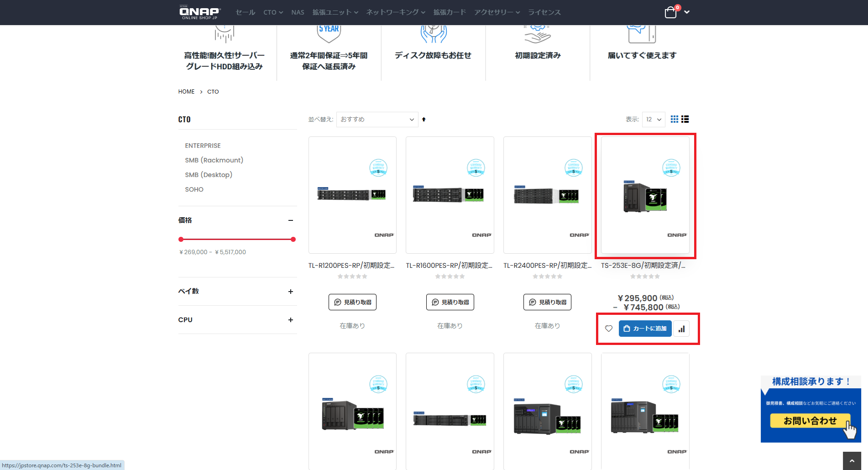Click the price slider minimum handle
The width and height of the screenshot is (868, 470).
click(x=181, y=239)
